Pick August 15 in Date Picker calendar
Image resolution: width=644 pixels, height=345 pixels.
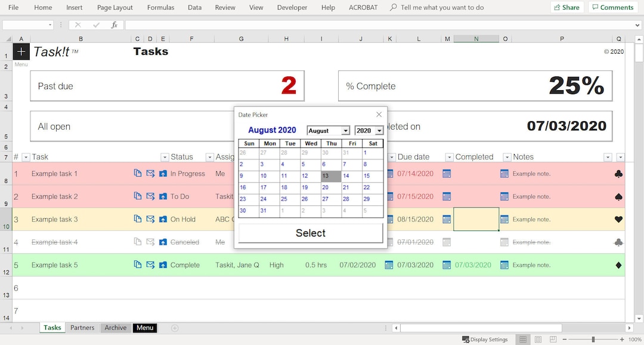(373, 175)
